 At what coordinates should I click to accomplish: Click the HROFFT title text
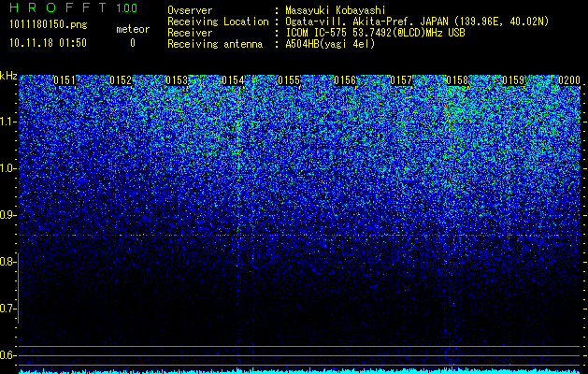click(x=58, y=7)
